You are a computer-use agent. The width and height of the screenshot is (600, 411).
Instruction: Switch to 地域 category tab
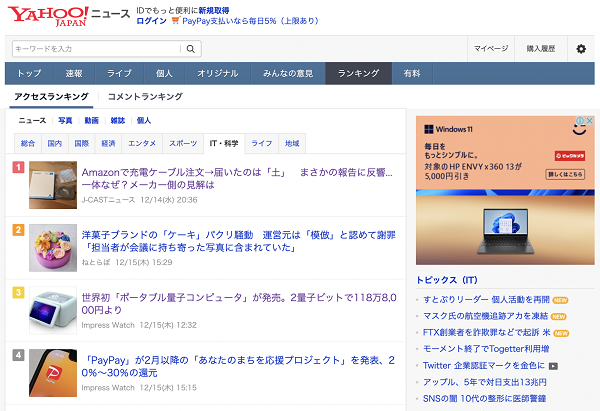click(x=292, y=144)
